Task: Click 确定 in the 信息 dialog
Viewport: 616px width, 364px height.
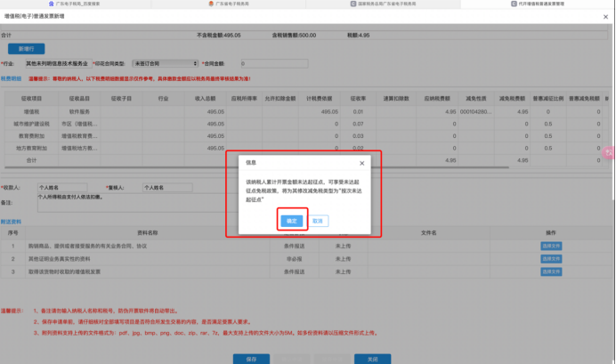Action: coord(290,220)
